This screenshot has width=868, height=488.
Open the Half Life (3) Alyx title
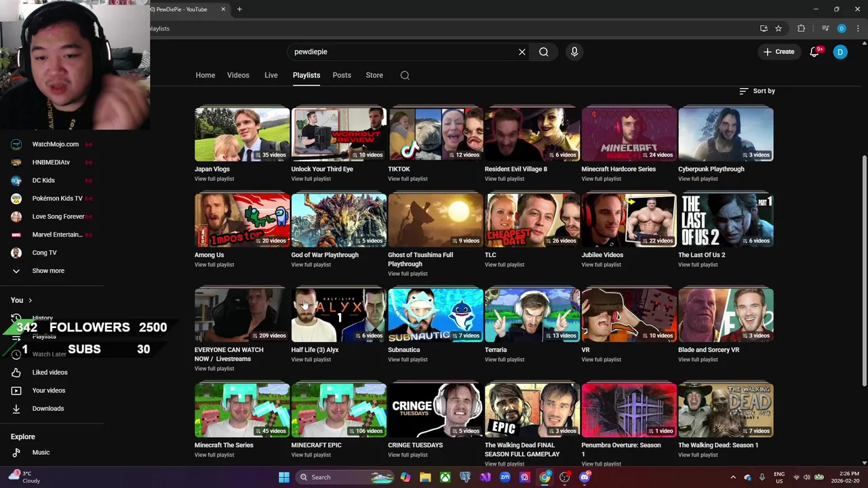(315, 350)
